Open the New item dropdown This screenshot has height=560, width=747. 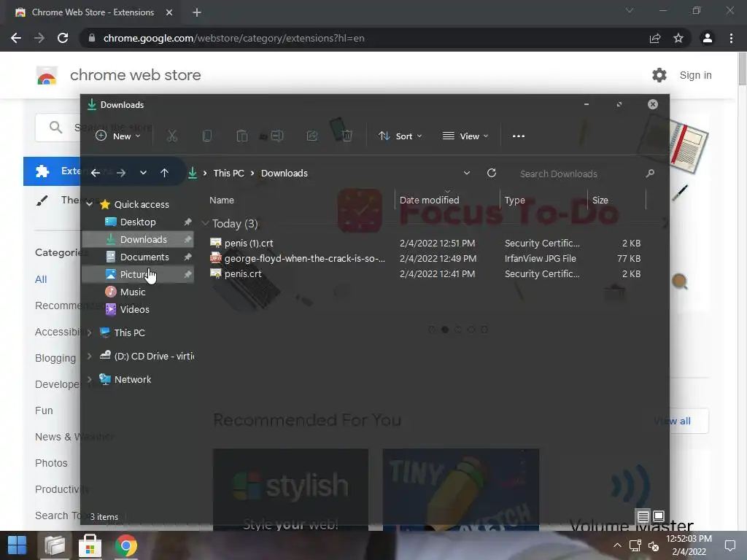pyautogui.click(x=118, y=136)
